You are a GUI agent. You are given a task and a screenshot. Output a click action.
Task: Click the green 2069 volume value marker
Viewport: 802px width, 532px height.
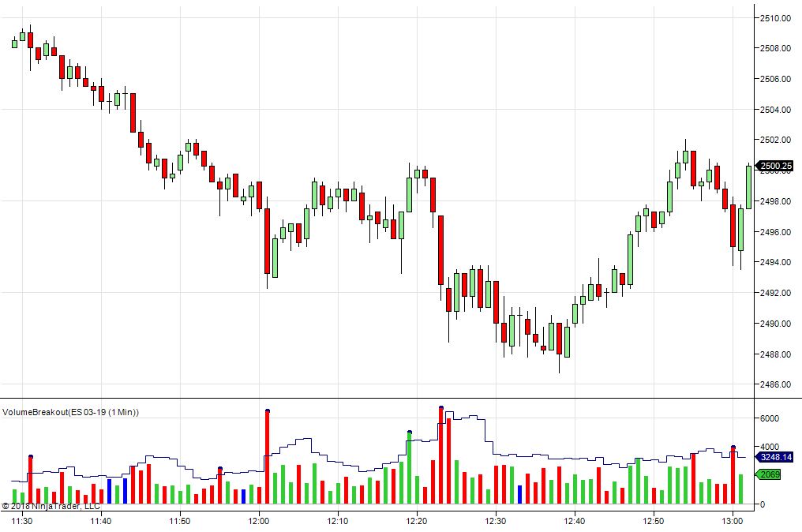(769, 474)
